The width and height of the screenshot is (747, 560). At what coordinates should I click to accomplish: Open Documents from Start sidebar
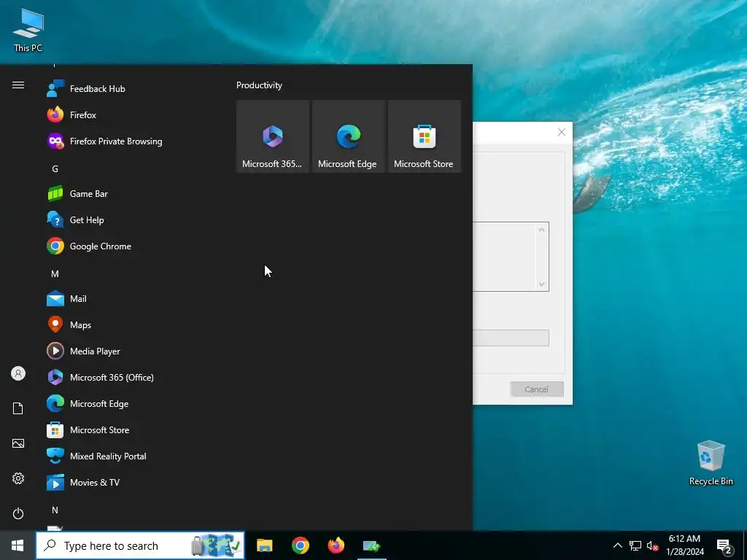coord(18,408)
